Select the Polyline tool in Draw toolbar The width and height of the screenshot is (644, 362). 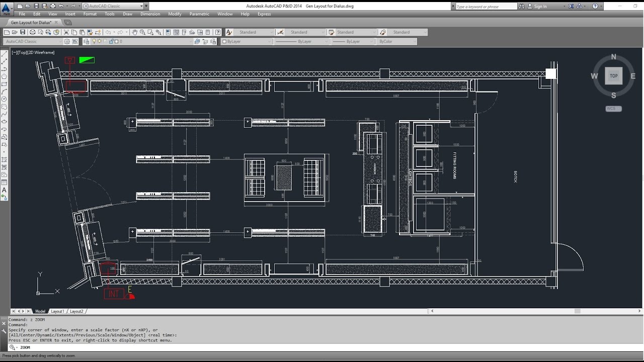pos(5,69)
